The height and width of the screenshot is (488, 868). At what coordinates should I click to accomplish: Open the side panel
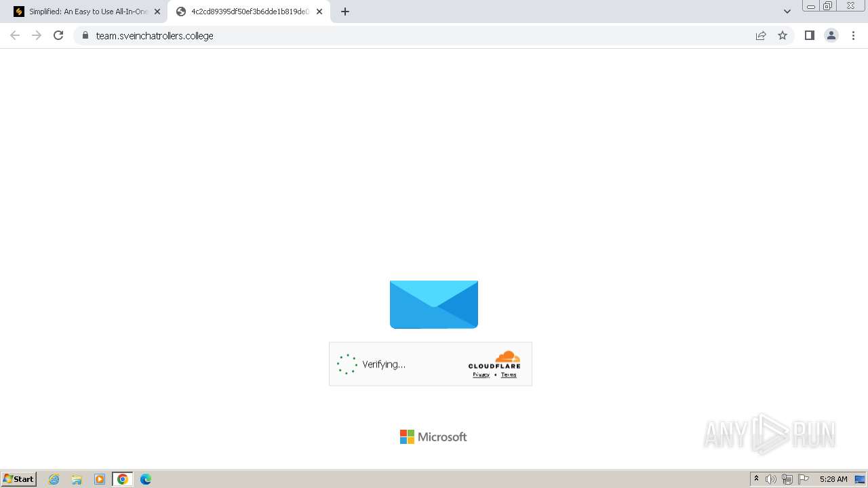809,35
